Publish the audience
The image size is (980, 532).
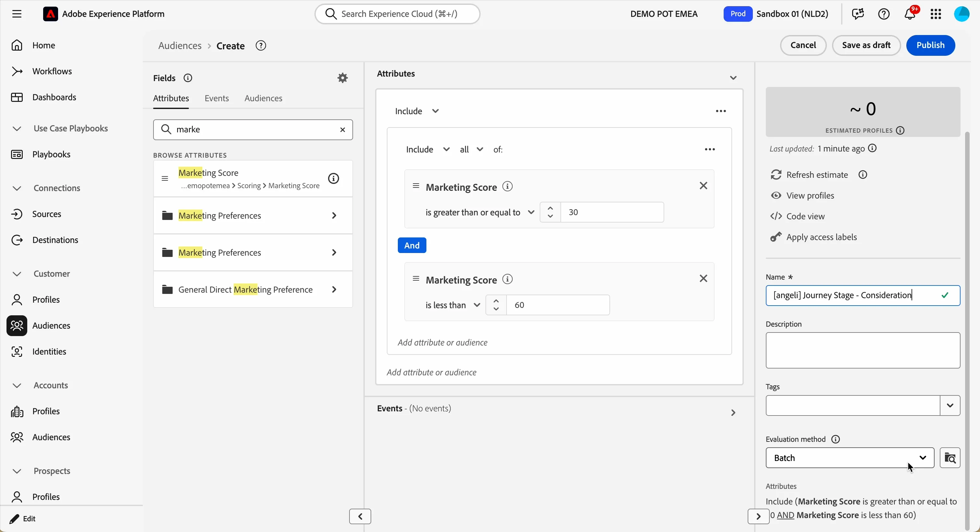(x=931, y=46)
